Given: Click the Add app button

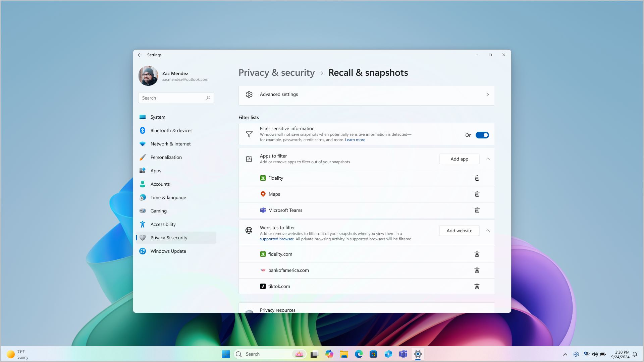Looking at the screenshot, I should click(459, 159).
